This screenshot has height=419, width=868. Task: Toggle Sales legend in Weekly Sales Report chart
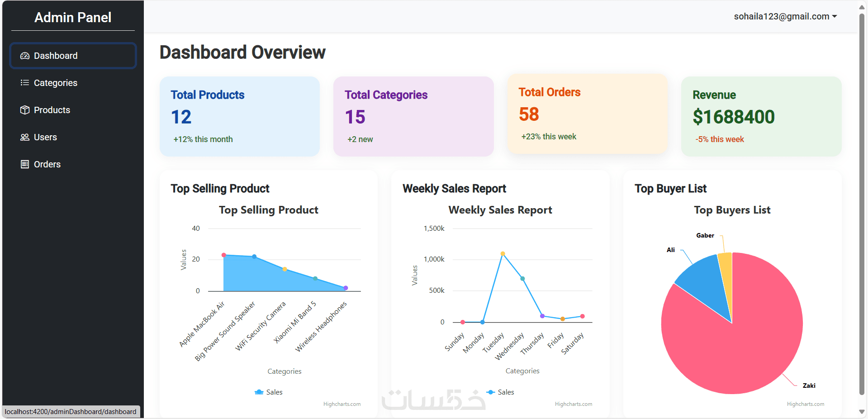click(x=501, y=392)
